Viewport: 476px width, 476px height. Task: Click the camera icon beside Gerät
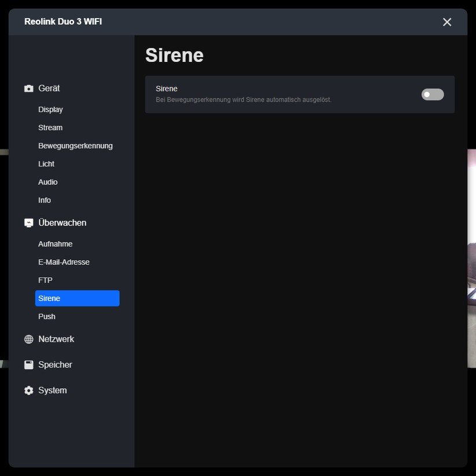29,88
